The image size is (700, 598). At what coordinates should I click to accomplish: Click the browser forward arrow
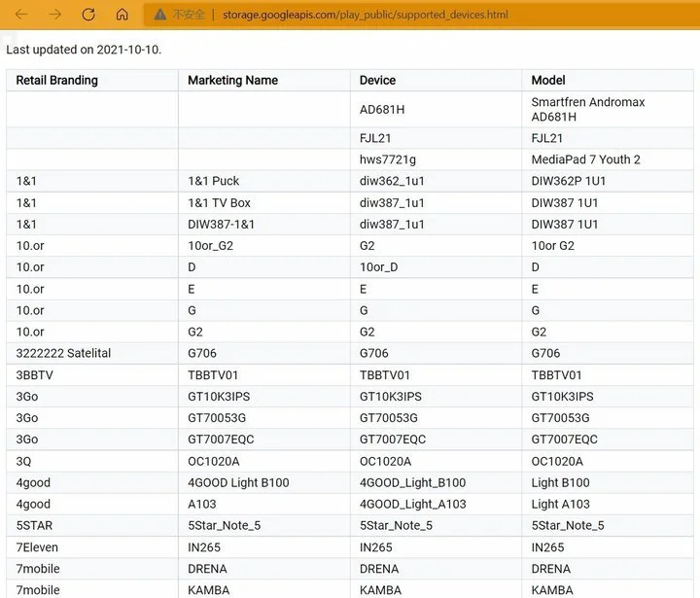point(54,15)
